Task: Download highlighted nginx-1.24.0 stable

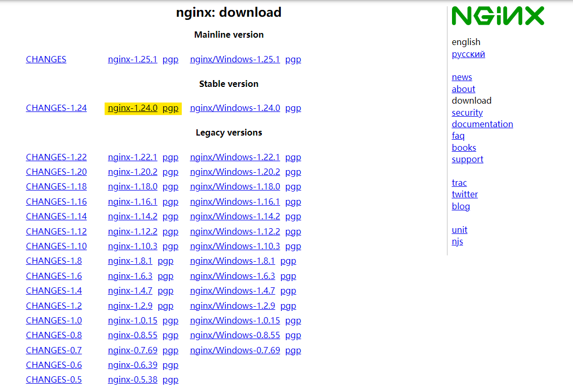Action: [133, 108]
